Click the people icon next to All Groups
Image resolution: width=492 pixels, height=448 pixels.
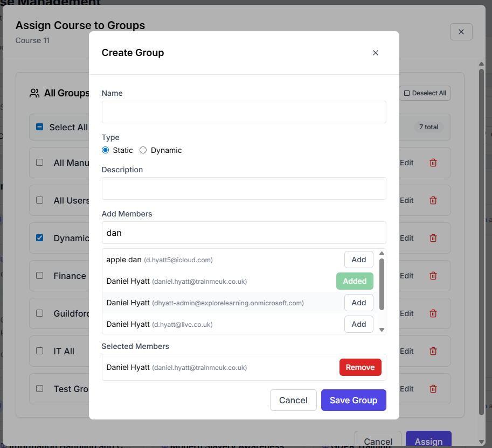[34, 93]
